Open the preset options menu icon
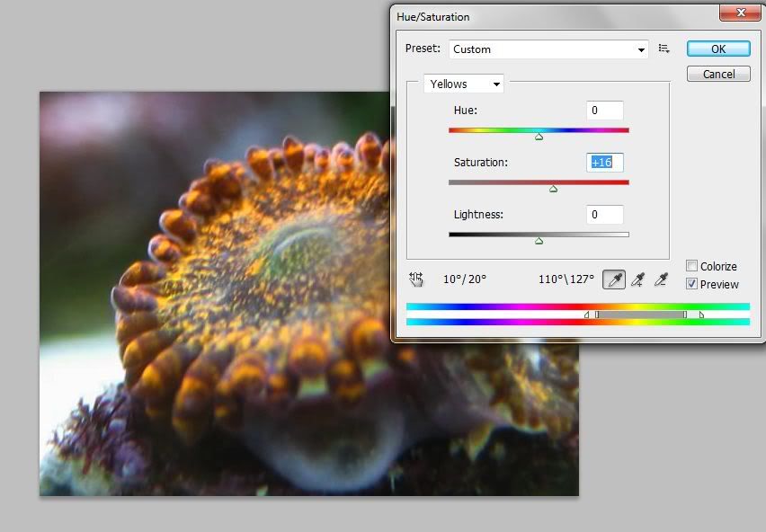 point(664,49)
